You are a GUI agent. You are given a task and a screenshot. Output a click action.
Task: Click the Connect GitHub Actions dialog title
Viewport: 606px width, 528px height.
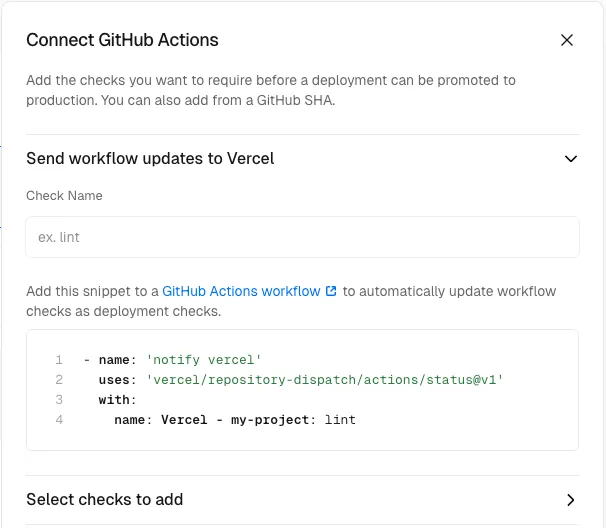tap(122, 40)
